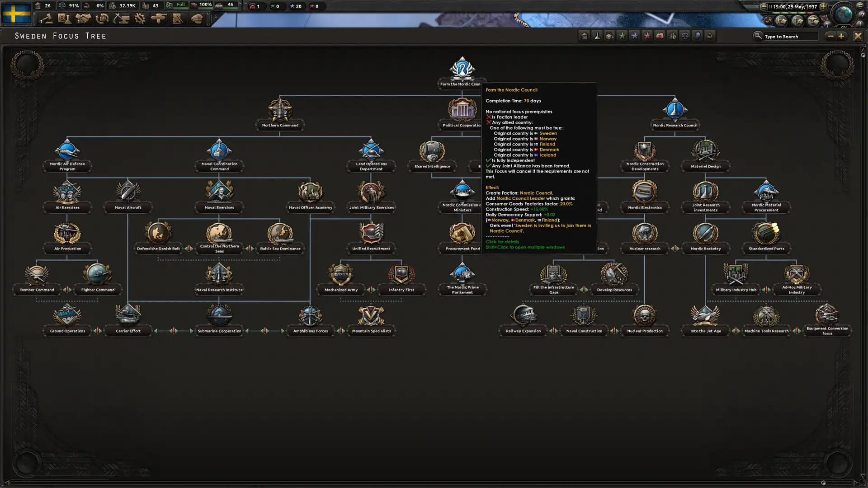Toggle the research focus filter

(x=597, y=36)
